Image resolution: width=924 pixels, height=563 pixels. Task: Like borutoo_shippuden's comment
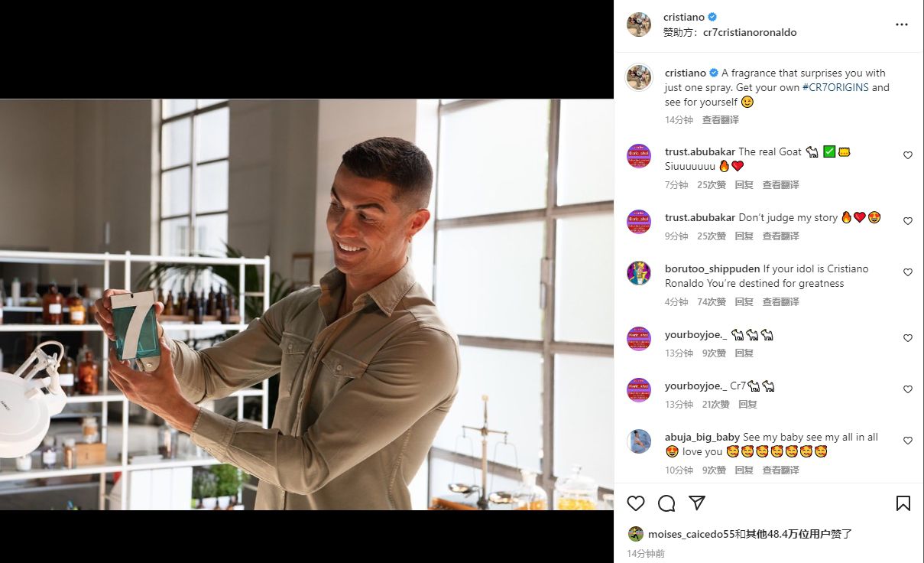click(908, 272)
